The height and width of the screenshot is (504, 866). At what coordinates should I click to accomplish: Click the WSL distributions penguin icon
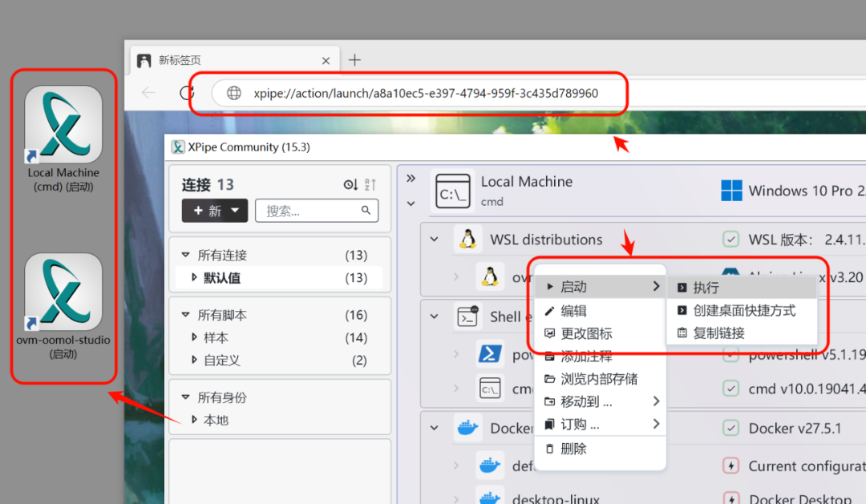(x=468, y=239)
